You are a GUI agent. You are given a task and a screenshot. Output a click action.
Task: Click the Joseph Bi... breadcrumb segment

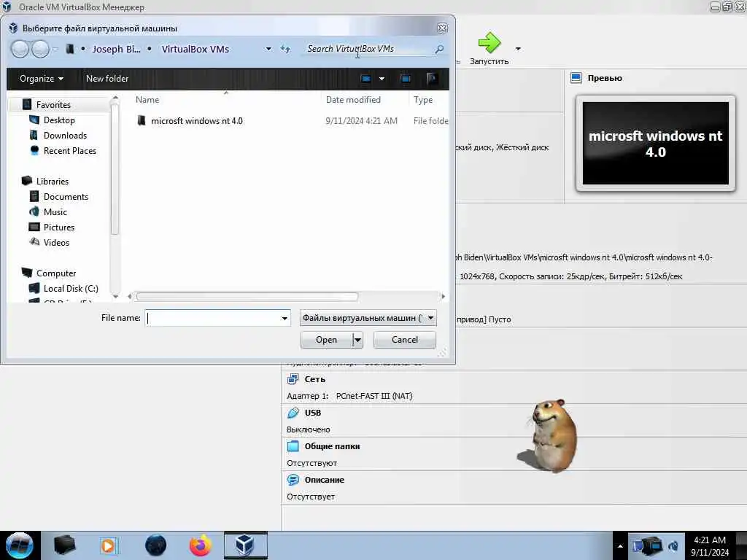click(x=116, y=49)
